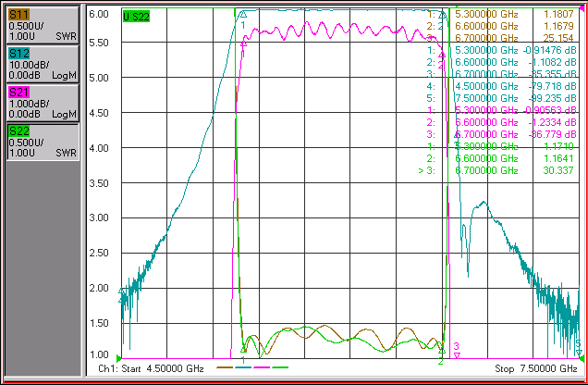Select marker 5 near the stop frequency
Image resolution: width=588 pixels, height=385 pixels.
point(579,347)
